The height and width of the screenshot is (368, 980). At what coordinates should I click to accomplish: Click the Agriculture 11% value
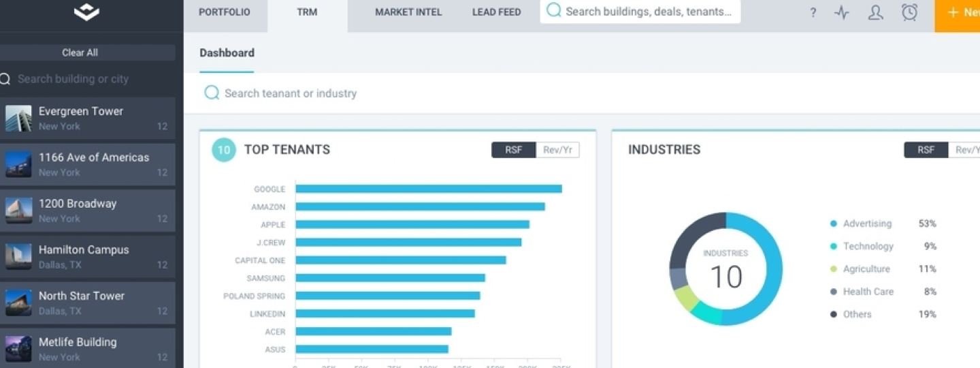coord(928,269)
